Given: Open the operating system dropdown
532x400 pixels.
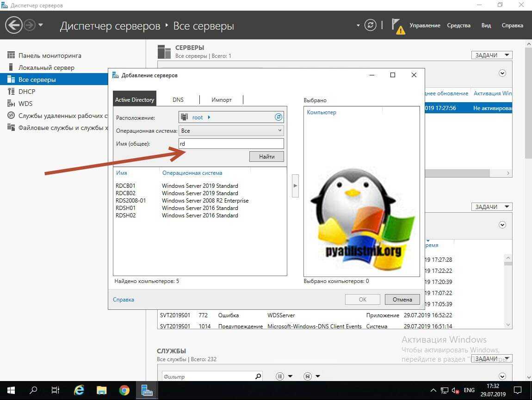Looking at the screenshot, I should 231,131.
